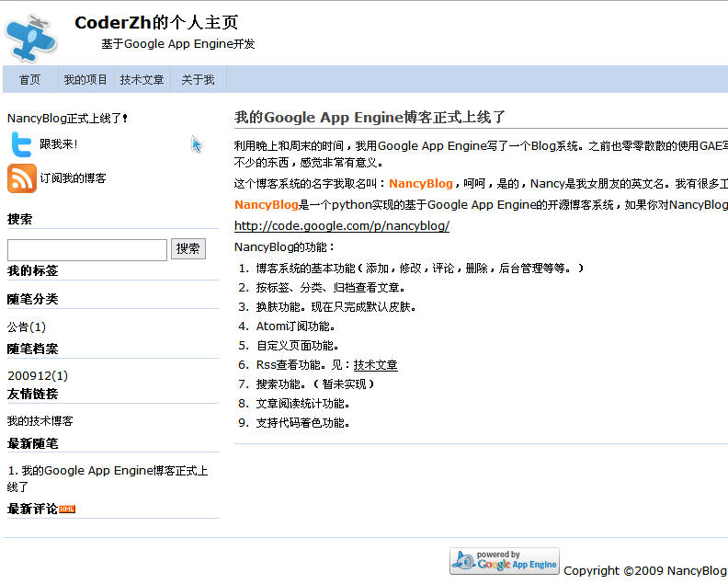The image size is (728, 584).
Task: Click the XML badge beside 最新评论
Action: 67,510
